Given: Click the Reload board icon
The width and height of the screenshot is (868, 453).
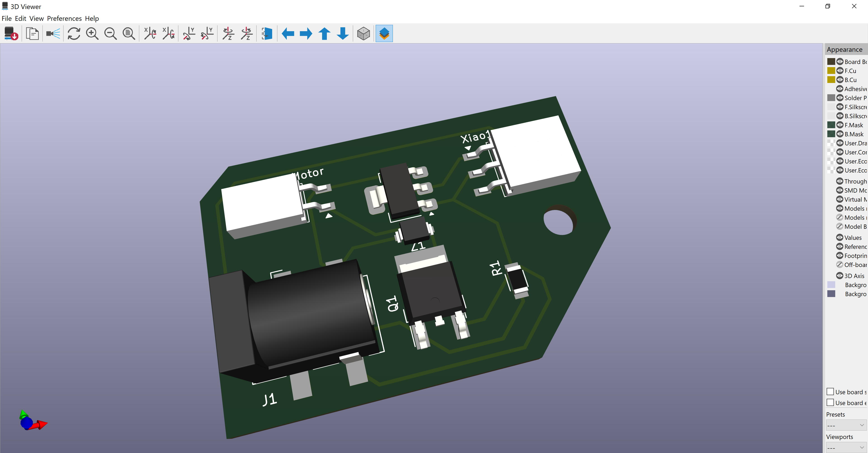Looking at the screenshot, I should tap(11, 33).
